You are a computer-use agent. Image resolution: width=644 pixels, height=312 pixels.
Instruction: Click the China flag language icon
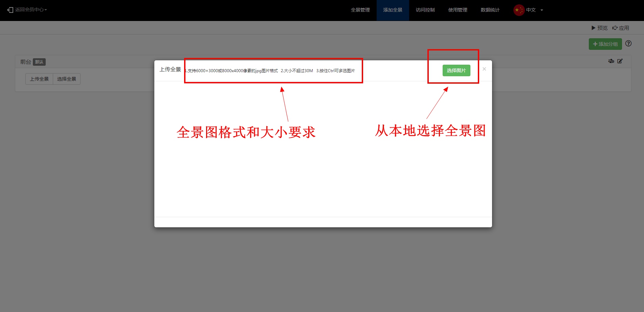point(518,10)
